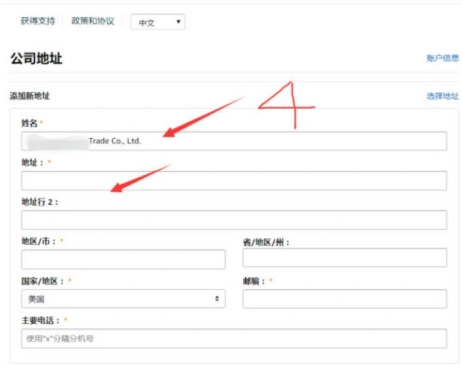The image size is (462, 369).
Task: Click the 公司地址 heading
Action: 36,58
